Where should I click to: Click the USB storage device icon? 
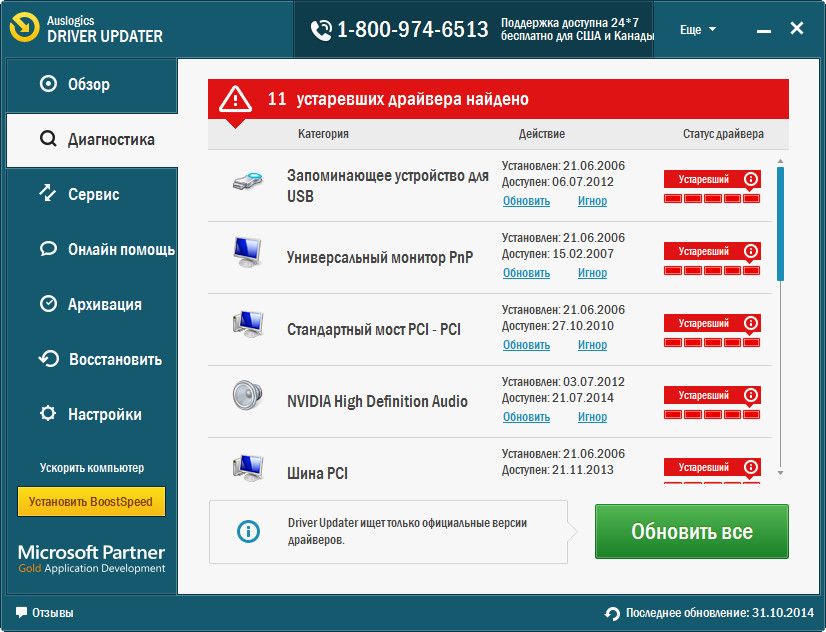[248, 181]
